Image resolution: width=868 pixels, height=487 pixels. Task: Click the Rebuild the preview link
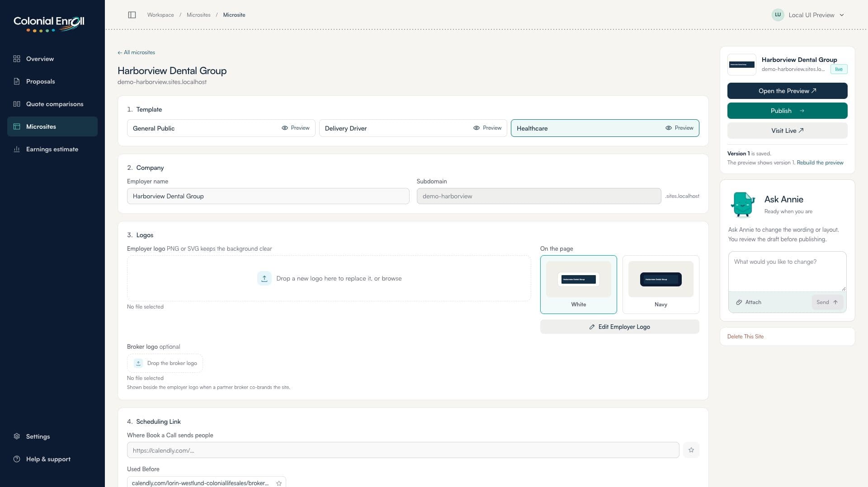[x=820, y=163]
